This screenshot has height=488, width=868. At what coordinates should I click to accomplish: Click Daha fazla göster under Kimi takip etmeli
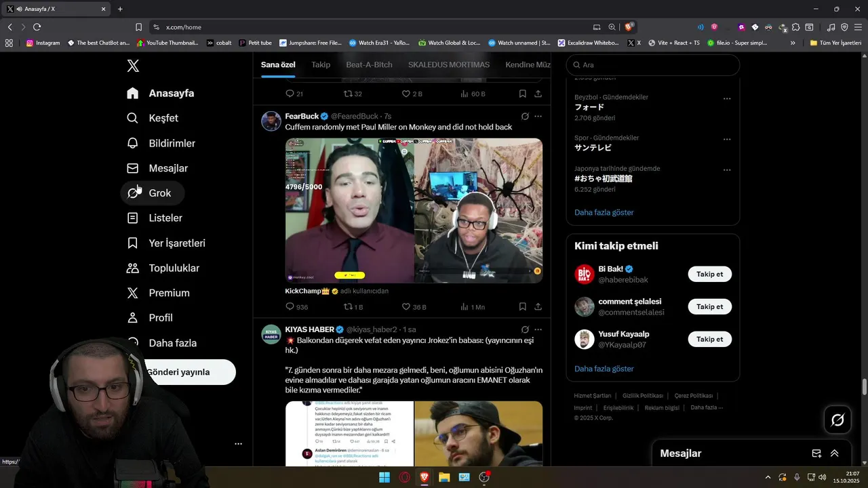pyautogui.click(x=604, y=369)
